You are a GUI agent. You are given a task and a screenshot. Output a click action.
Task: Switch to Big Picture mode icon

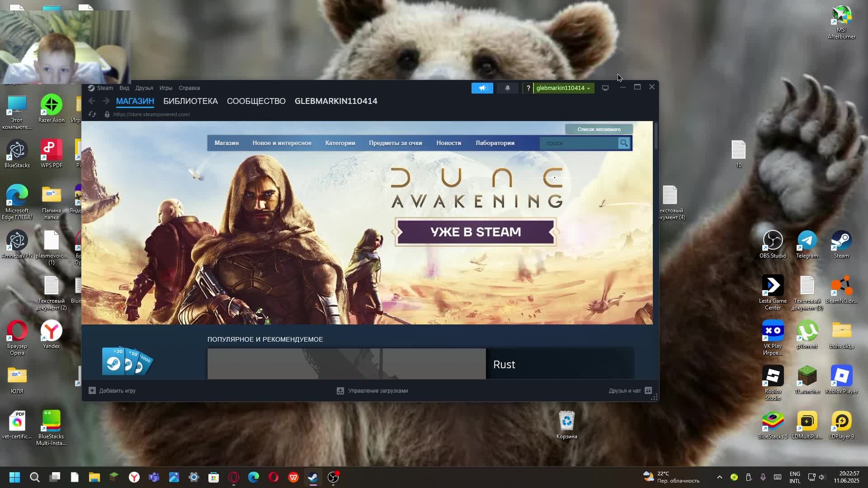[x=605, y=88]
